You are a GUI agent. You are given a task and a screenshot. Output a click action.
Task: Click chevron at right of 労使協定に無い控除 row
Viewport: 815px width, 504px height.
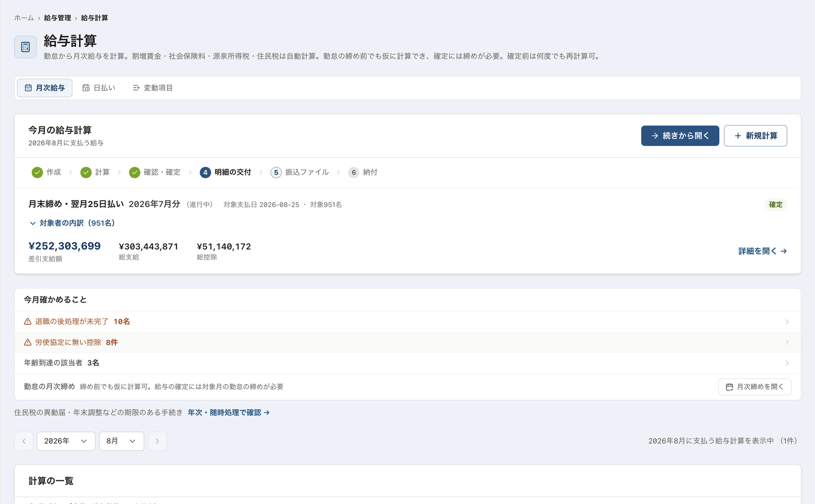787,342
